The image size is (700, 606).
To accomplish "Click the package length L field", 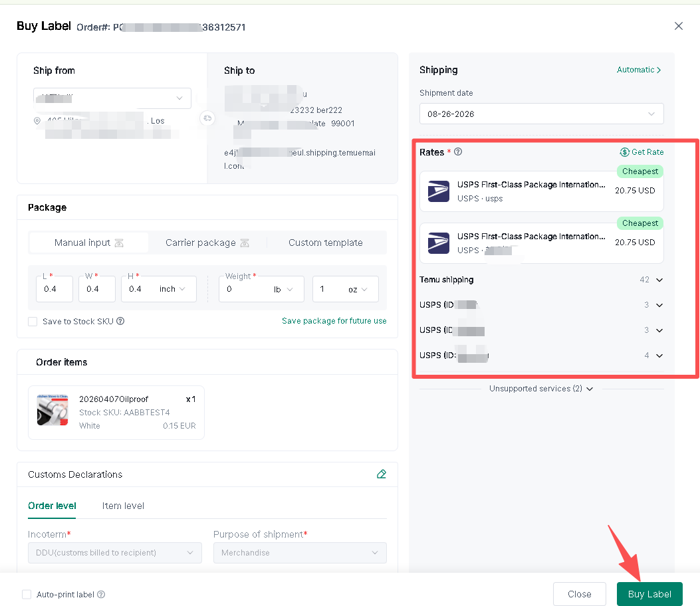I will (x=54, y=289).
